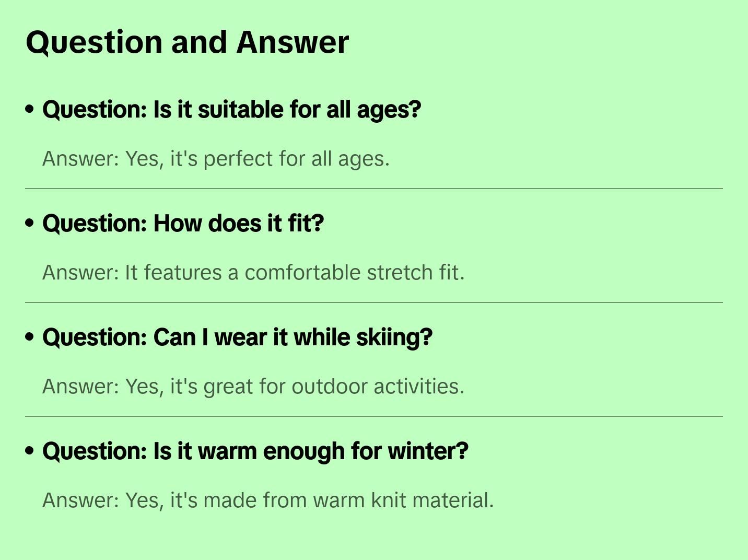Click the word "Answer" in the page heading
Viewport: 748px width, 560px height.
tap(293, 42)
